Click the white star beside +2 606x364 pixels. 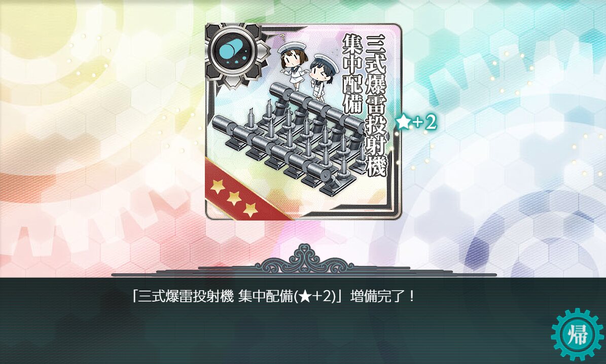403,123
